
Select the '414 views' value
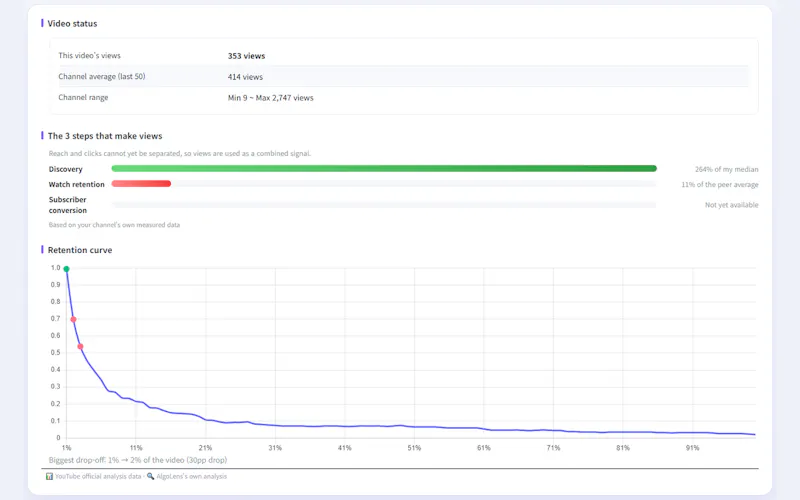point(245,77)
